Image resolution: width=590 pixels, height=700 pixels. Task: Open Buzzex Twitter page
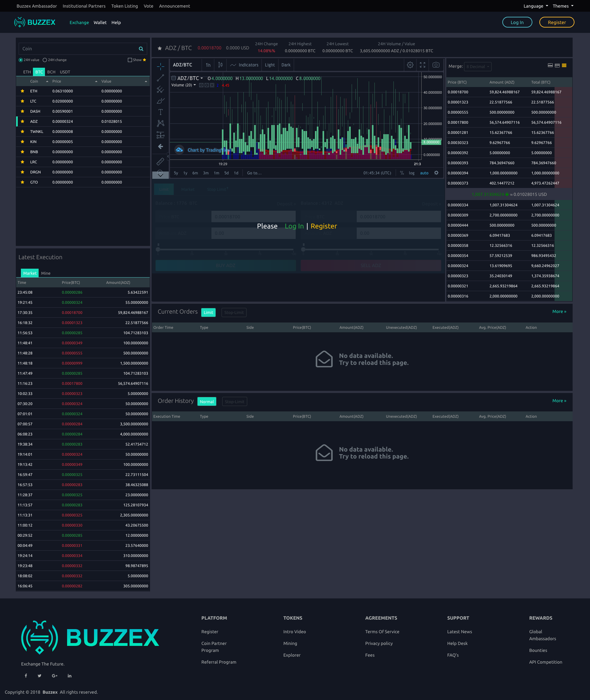click(x=40, y=676)
